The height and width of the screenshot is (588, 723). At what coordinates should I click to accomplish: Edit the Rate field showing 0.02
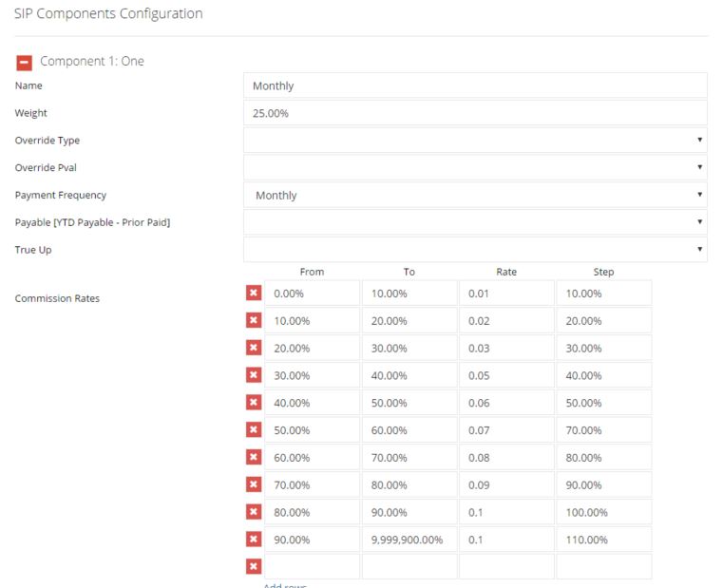click(506, 320)
